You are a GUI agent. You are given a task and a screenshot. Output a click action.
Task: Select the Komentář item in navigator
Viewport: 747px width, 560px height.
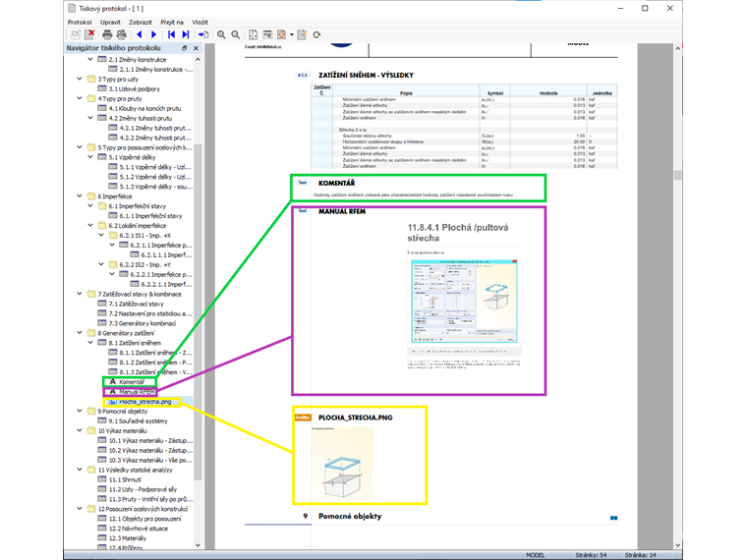point(131,382)
